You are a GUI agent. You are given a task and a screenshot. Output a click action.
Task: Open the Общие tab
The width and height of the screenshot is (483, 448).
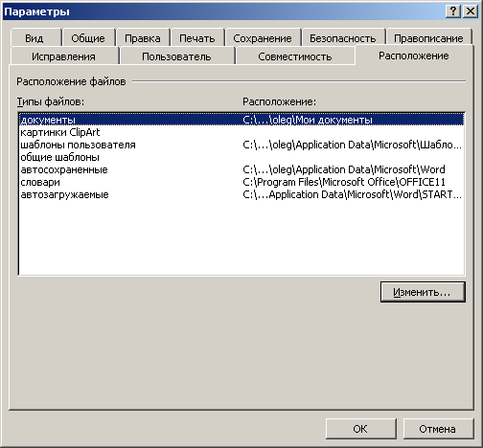pyautogui.click(x=88, y=38)
